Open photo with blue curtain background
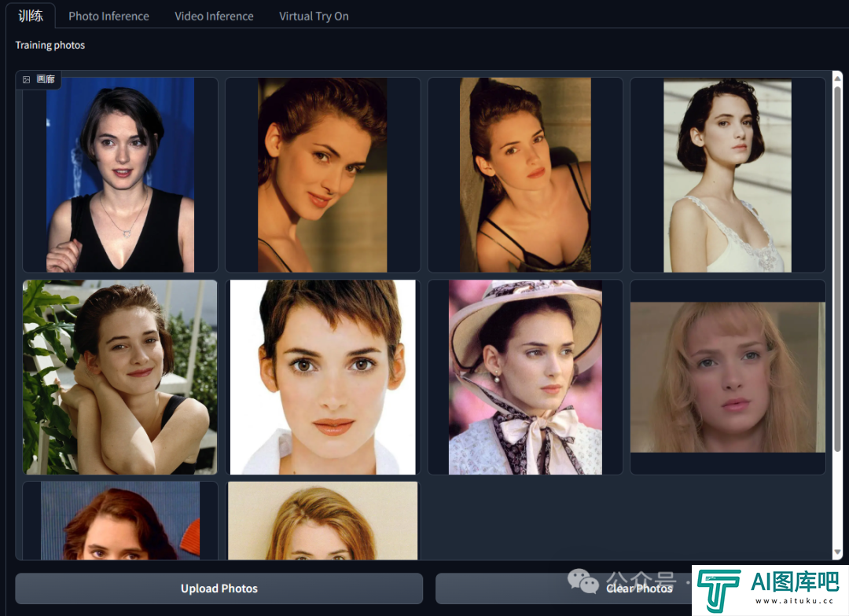Screen dimensions: 849x616 (120, 175)
